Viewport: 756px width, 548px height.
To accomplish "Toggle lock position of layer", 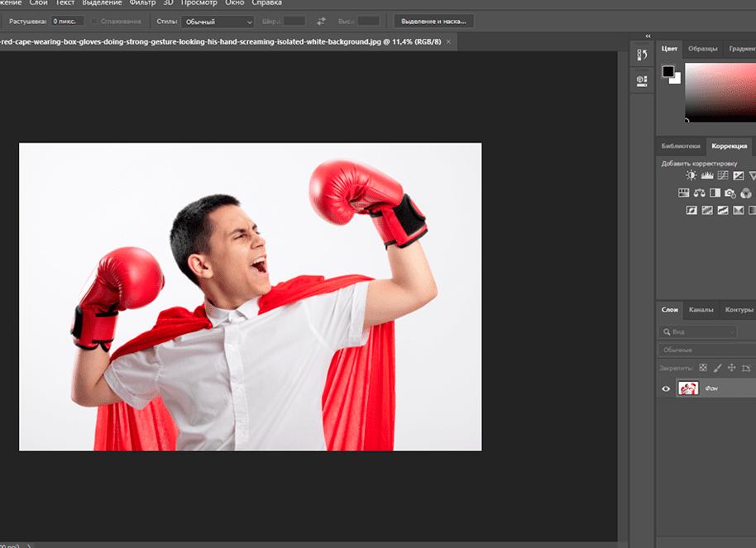I will tap(732, 368).
